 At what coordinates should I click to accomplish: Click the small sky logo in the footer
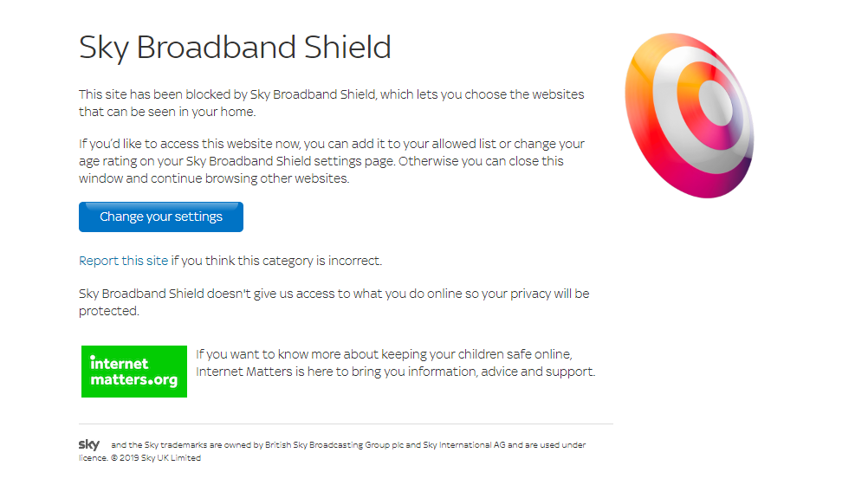(88, 444)
